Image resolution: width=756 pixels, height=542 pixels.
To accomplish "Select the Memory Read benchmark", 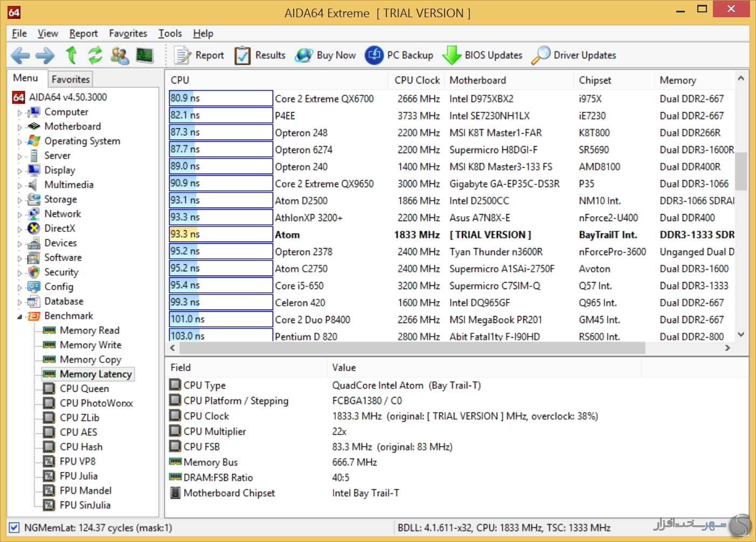I will coord(89,330).
